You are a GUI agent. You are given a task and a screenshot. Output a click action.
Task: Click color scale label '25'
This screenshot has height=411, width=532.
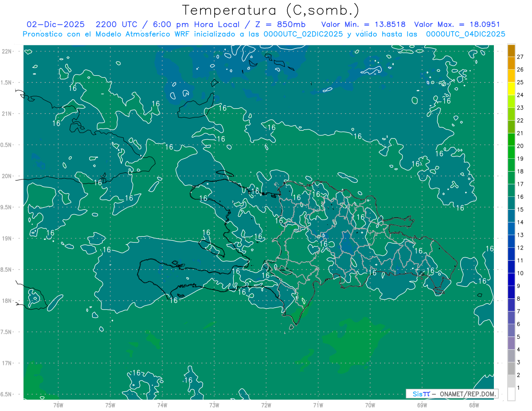point(520,82)
